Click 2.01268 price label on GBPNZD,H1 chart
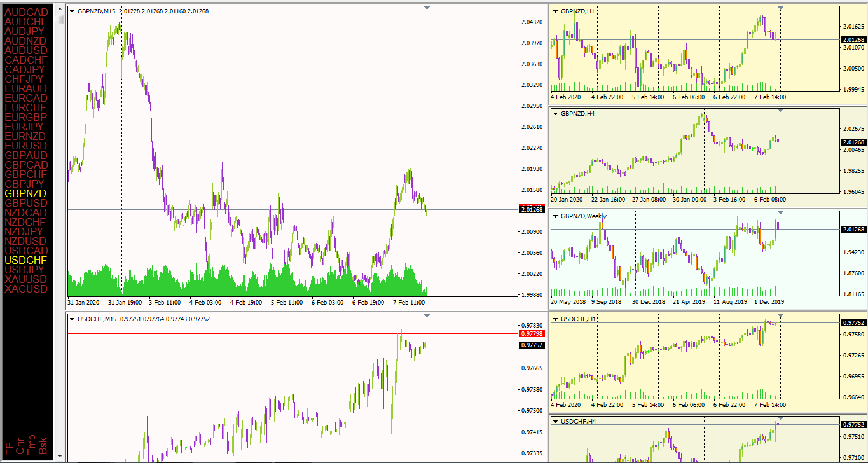The width and height of the screenshot is (868, 463). (853, 39)
